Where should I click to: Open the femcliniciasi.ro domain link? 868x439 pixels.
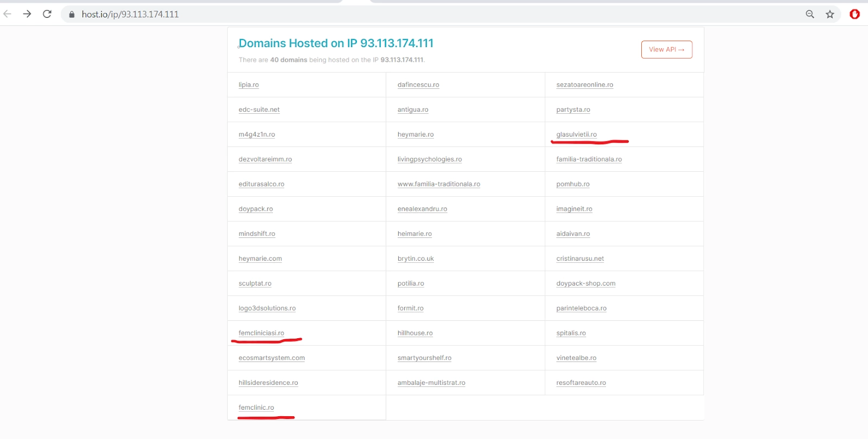[261, 333]
